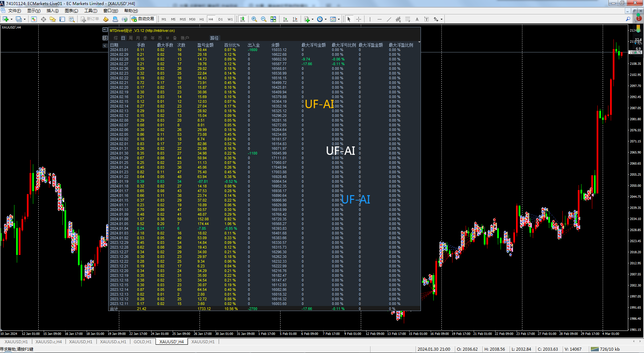Open the 插入(I) menu
The image size is (644, 353).
pyautogui.click(x=52, y=11)
